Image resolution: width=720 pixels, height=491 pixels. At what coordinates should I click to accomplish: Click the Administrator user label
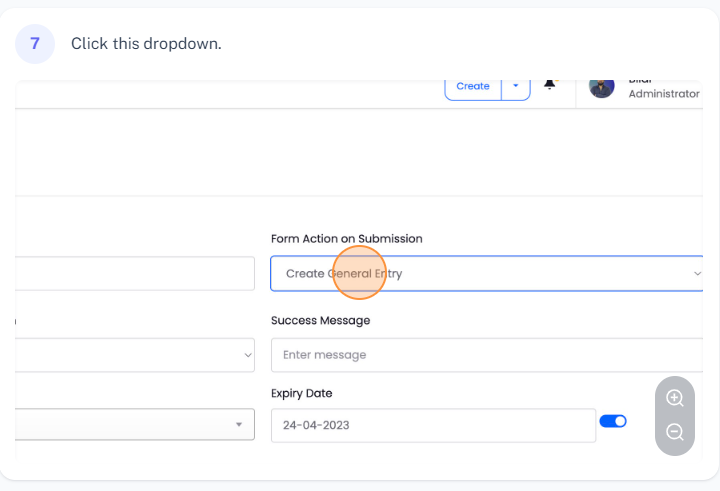point(663,94)
